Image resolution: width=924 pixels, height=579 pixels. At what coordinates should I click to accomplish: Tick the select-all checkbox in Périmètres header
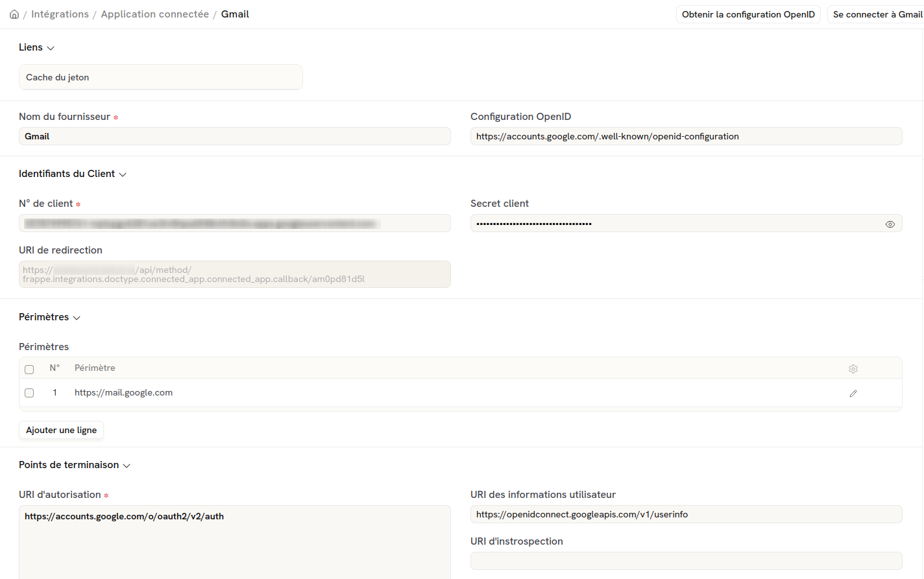[29, 370]
